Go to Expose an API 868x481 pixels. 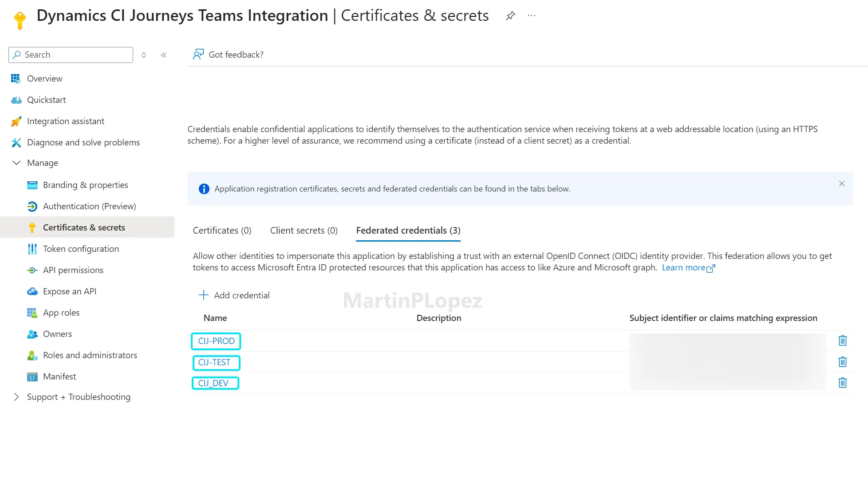pyautogui.click(x=70, y=292)
